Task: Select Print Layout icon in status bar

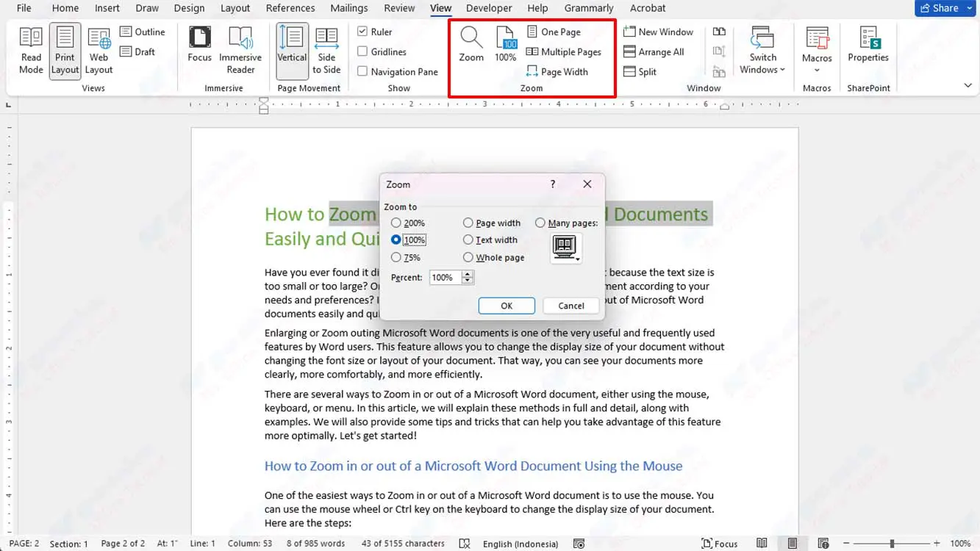Action: [x=792, y=544]
